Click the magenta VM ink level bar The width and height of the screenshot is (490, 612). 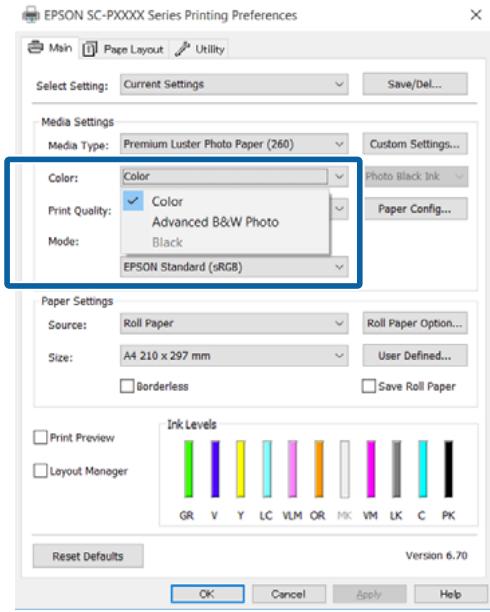(x=371, y=469)
